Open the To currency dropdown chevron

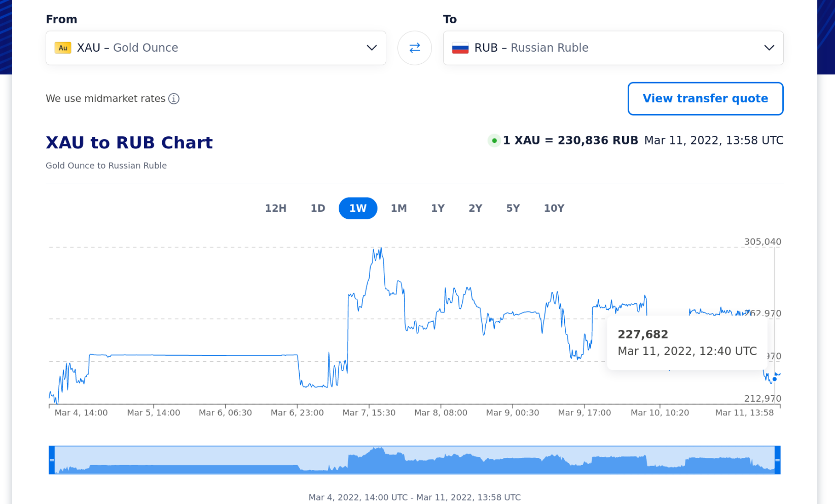[x=769, y=48]
